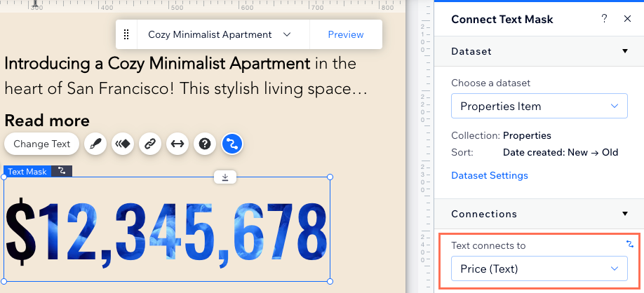Select the Link chain icon
644x293 pixels.
click(x=150, y=144)
